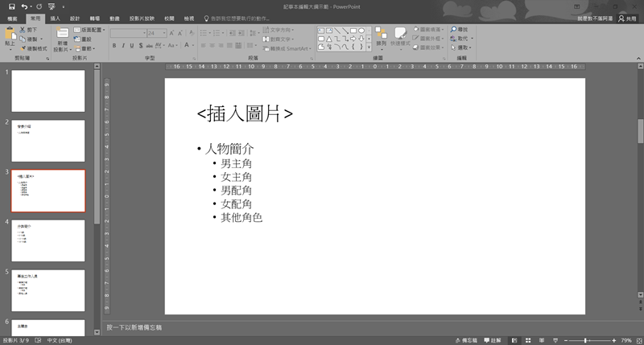Toggle Strikethrough formatting
The height and width of the screenshot is (345, 644).
coord(150,46)
